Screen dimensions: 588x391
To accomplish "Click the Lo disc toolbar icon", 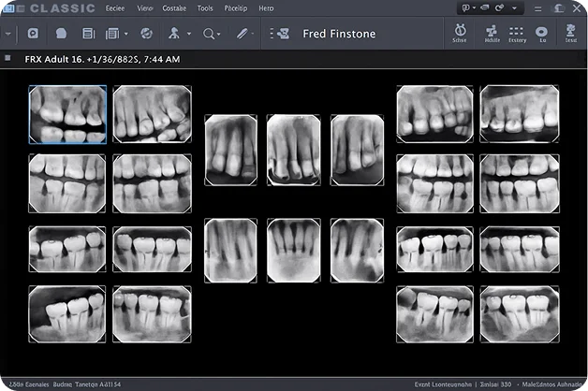I will (x=541, y=34).
